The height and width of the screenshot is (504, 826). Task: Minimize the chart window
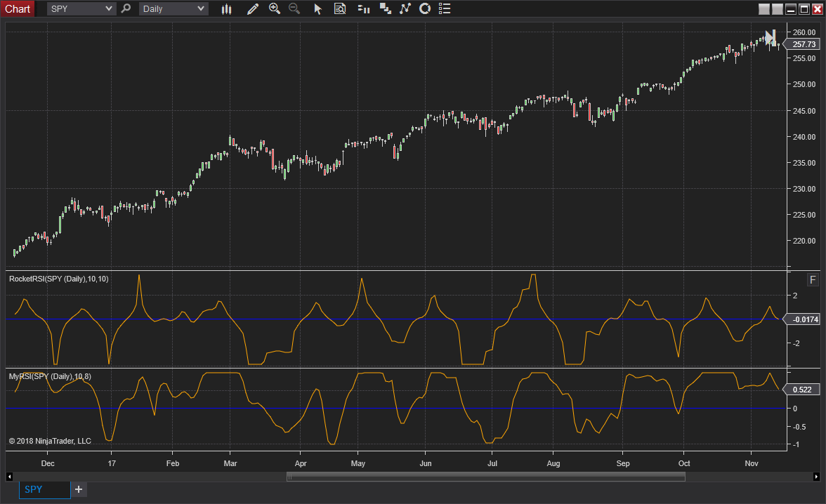(791, 9)
